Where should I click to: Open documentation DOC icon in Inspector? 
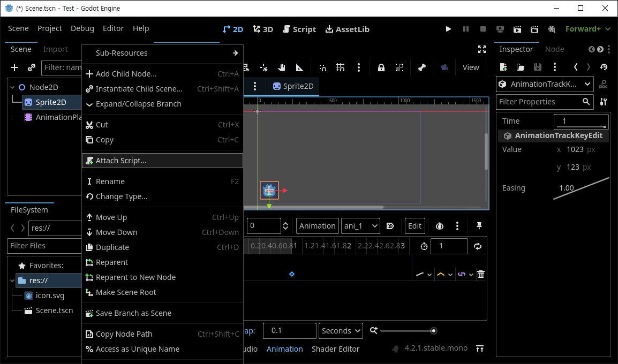coord(603,84)
